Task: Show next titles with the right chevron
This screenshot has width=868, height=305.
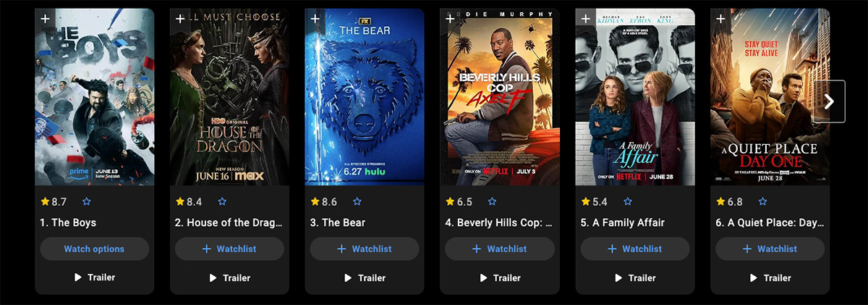Action: click(829, 101)
